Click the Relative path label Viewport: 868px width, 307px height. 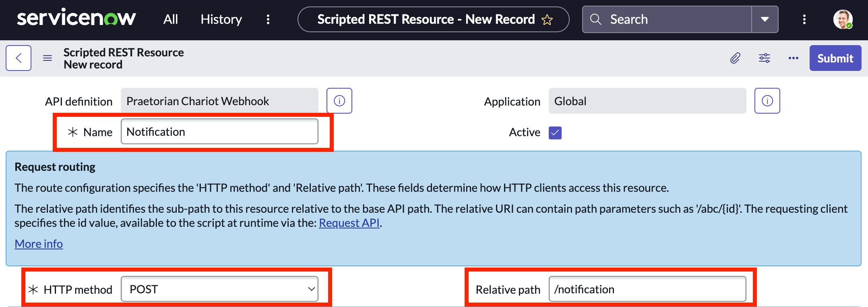click(x=508, y=290)
